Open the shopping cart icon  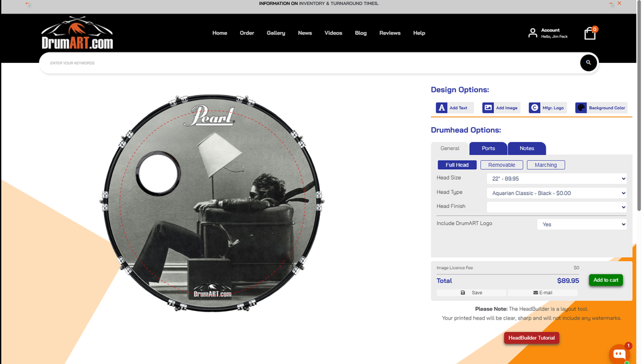coord(590,34)
